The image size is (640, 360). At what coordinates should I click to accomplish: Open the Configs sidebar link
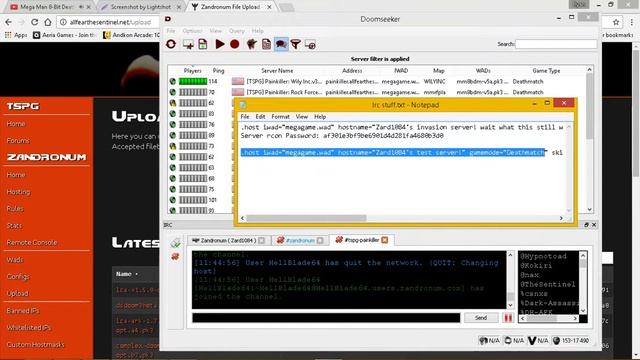18,277
